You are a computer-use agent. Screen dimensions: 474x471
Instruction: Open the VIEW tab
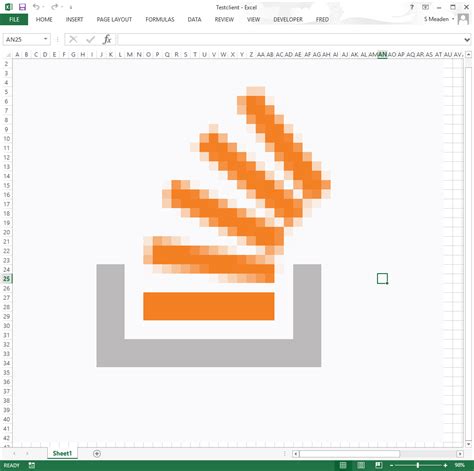click(x=253, y=20)
